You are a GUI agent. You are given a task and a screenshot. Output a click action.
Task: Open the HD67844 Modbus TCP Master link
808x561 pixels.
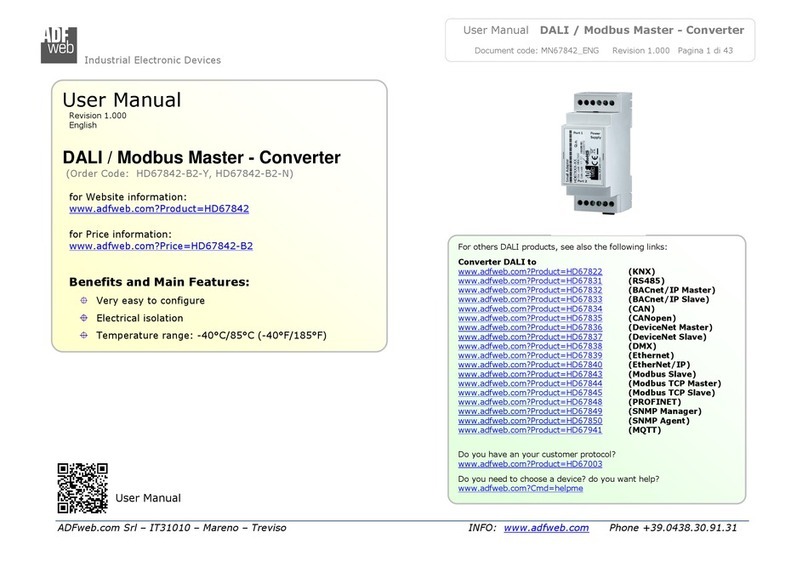pyautogui.click(x=530, y=383)
